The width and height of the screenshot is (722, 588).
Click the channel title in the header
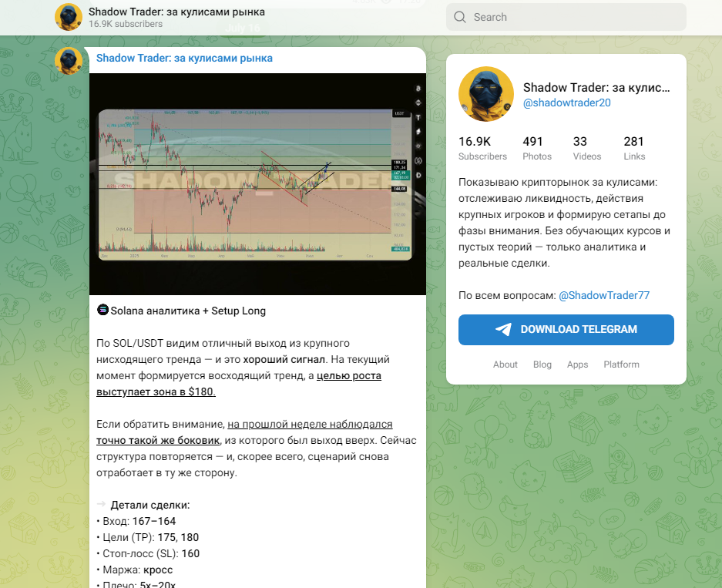tap(176, 12)
